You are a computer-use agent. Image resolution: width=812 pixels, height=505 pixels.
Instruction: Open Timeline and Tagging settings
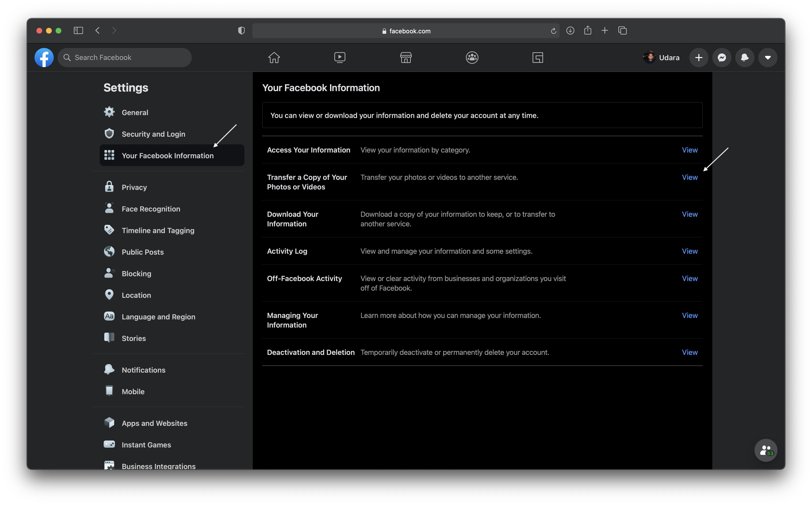172,230
